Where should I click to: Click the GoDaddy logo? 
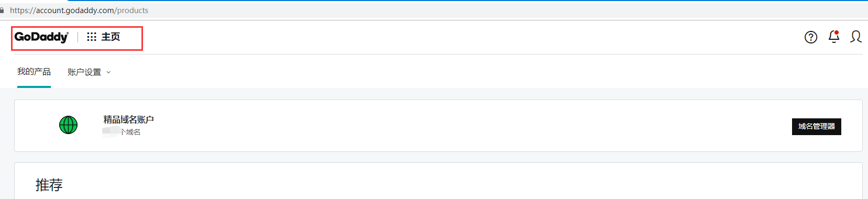tap(41, 37)
